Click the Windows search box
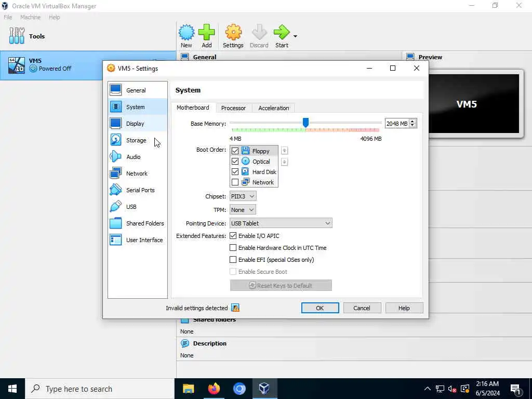This screenshot has width=532, height=399. point(100,389)
